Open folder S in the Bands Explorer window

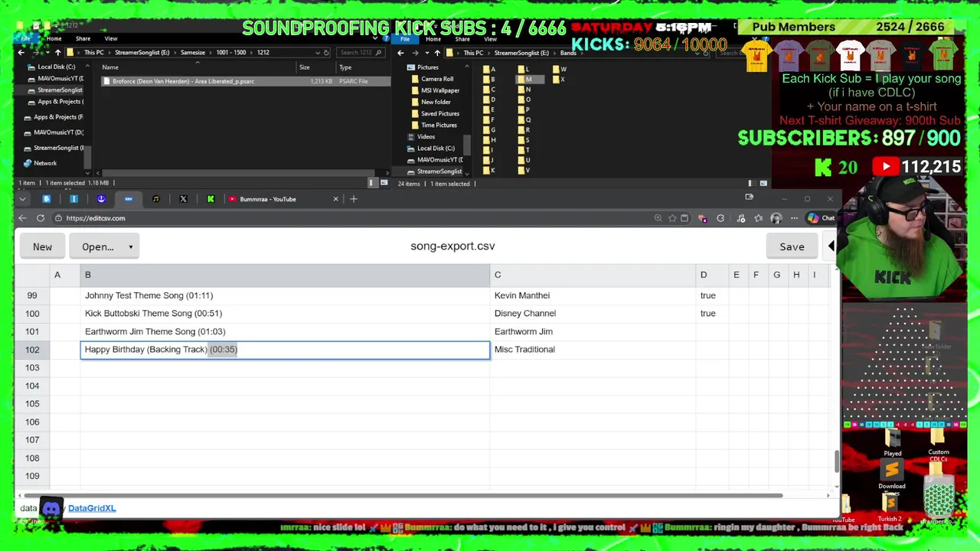[524, 140]
